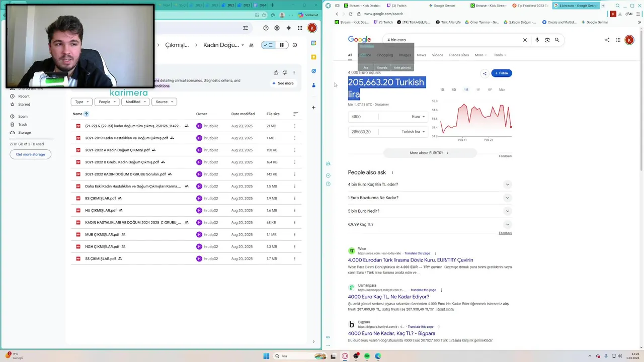Image resolution: width=644 pixels, height=362 pixels.
Task: Change the Turkish lira currency dropdown
Action: pyautogui.click(x=414, y=132)
